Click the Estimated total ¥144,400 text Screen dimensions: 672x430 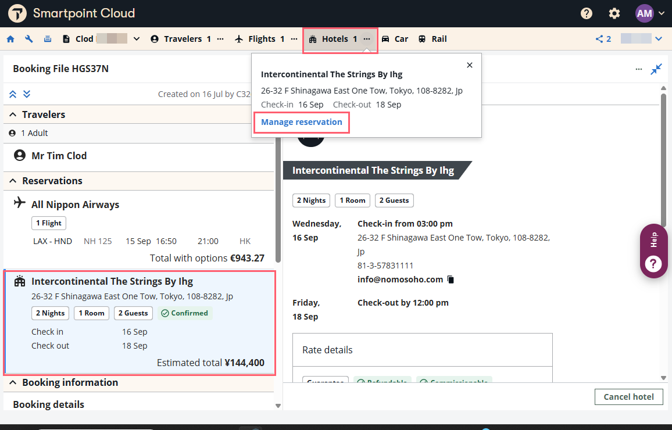click(x=210, y=363)
